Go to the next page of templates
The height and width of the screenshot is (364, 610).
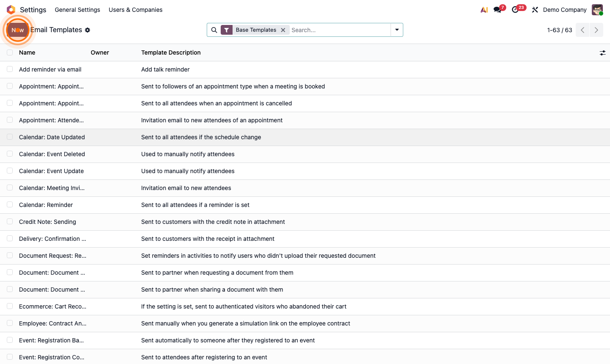click(x=596, y=30)
